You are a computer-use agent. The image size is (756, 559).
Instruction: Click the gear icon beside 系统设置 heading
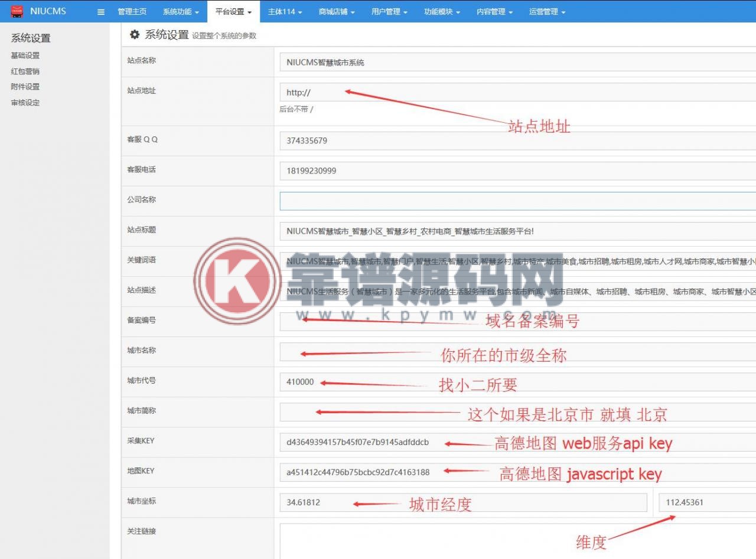tap(135, 34)
